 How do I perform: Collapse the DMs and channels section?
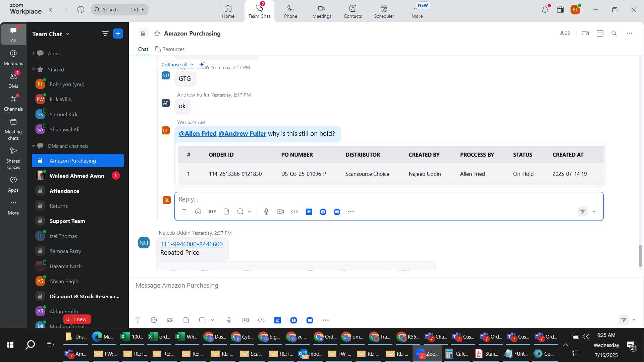tap(33, 146)
